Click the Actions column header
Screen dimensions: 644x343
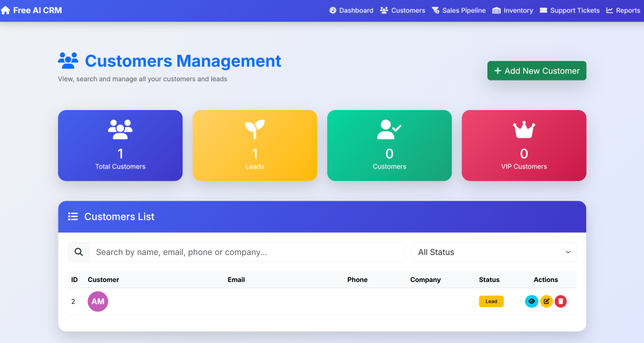pos(546,279)
